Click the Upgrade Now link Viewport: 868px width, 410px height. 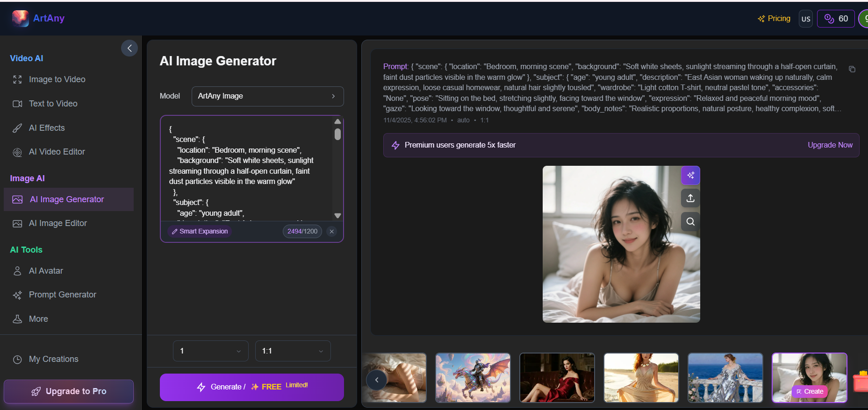click(830, 145)
